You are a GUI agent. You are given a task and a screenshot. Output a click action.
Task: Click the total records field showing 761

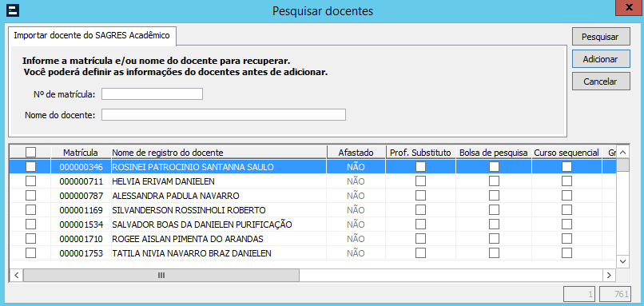(x=615, y=294)
